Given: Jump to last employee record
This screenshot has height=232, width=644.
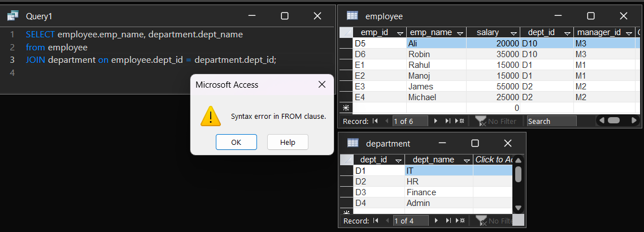Looking at the screenshot, I should (x=448, y=121).
